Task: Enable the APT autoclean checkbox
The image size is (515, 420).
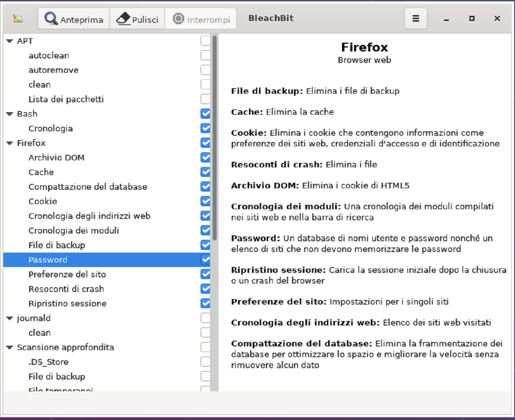Action: click(x=205, y=56)
